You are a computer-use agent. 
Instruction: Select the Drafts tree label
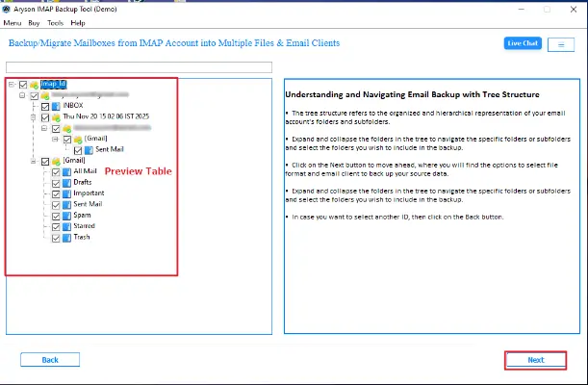[x=83, y=182]
